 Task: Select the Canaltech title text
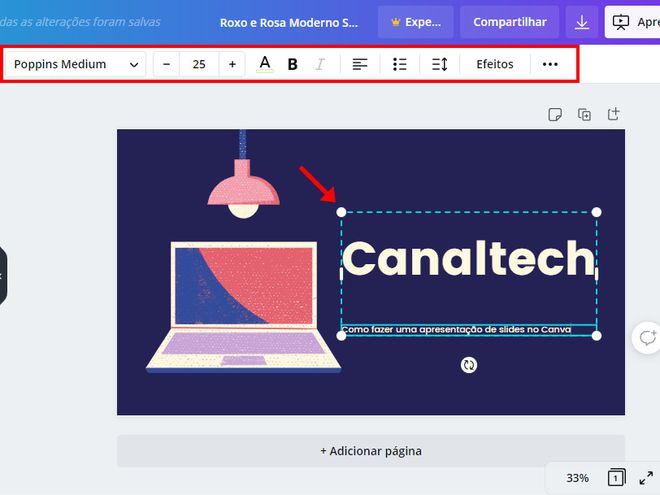pos(469,258)
